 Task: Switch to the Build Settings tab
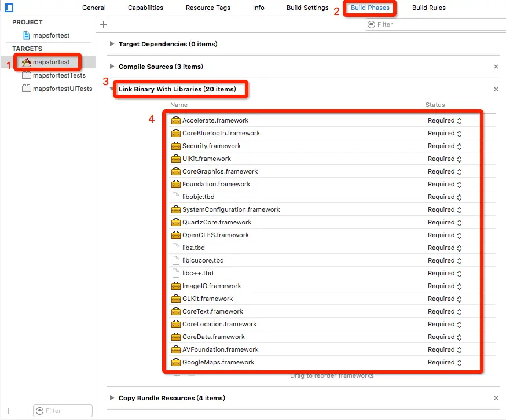coord(307,8)
